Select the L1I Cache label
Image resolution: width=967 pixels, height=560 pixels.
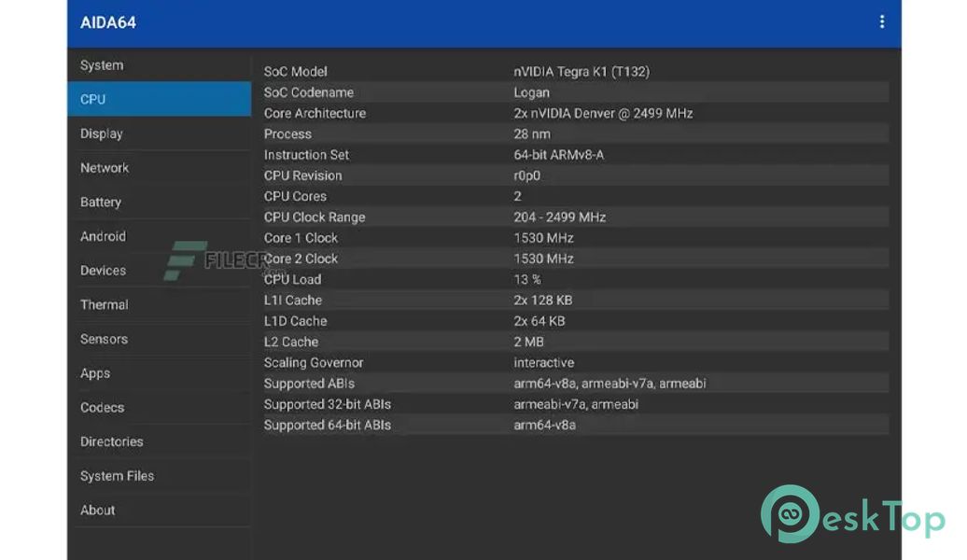[x=293, y=301]
